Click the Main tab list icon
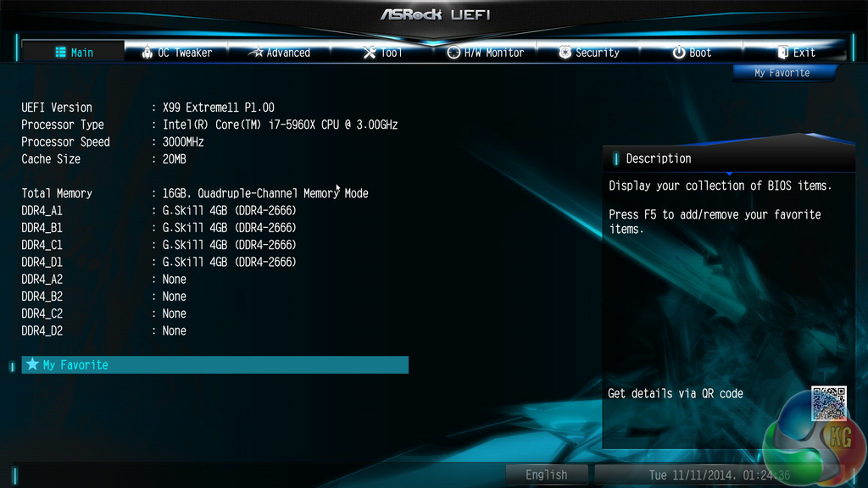868x488 pixels. click(60, 52)
